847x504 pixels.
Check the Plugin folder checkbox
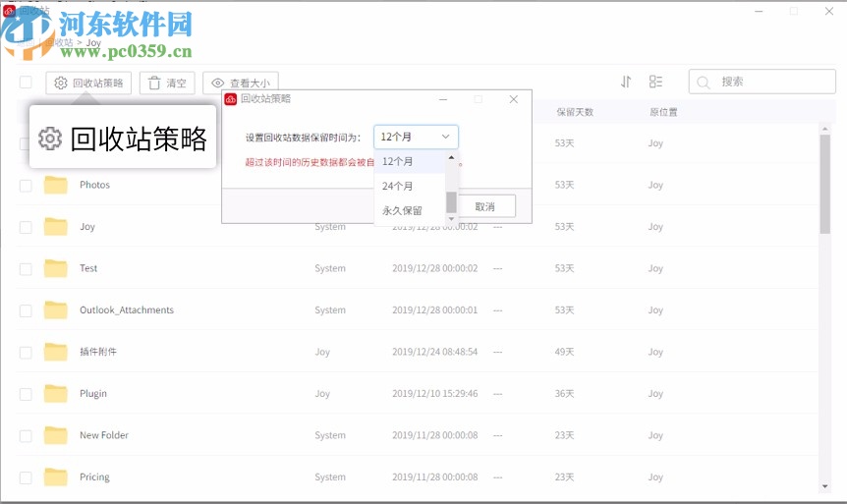point(26,394)
